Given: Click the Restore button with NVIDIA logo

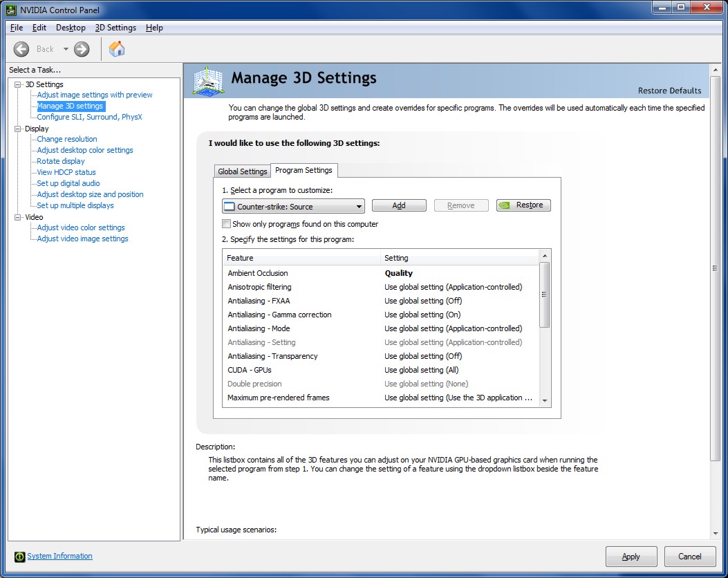Looking at the screenshot, I should pyautogui.click(x=523, y=205).
